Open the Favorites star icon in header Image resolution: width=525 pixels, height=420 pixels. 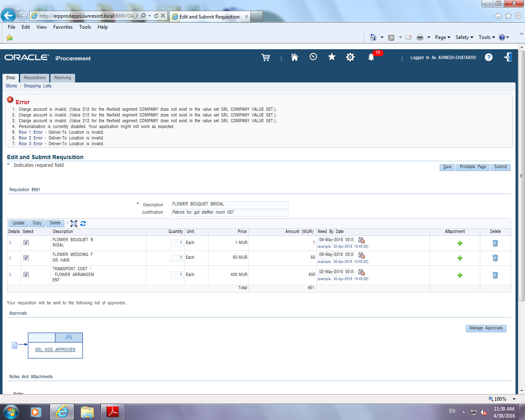pos(332,57)
